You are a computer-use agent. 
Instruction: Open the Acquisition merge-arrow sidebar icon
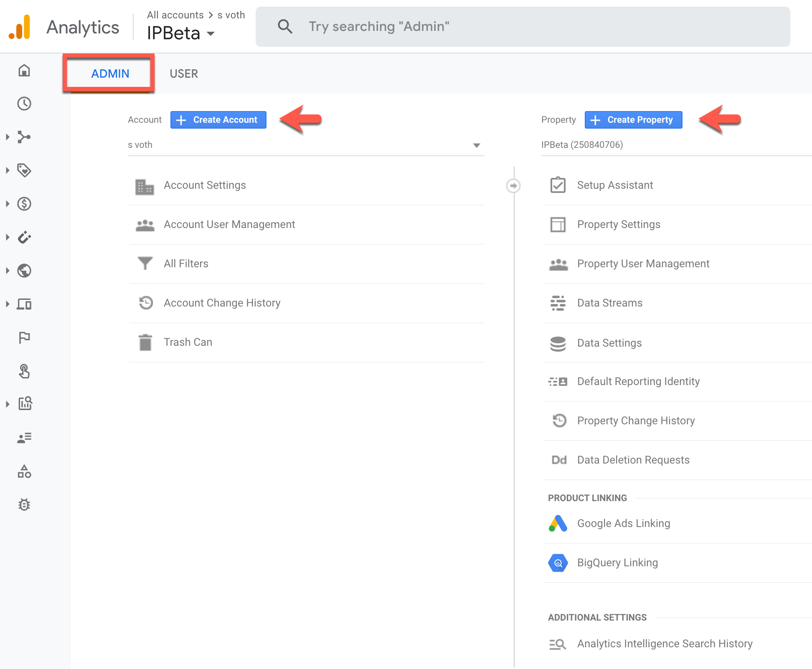click(x=24, y=137)
